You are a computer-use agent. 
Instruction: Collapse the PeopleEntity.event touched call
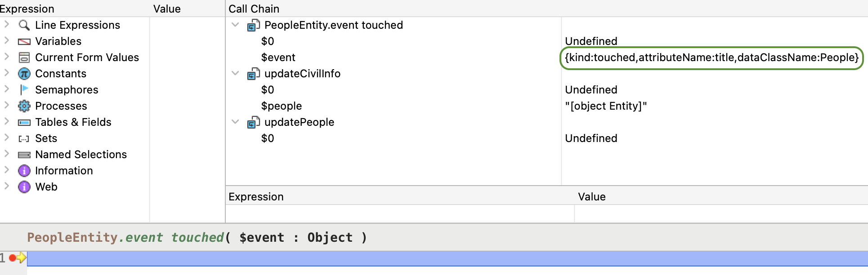[x=235, y=25]
